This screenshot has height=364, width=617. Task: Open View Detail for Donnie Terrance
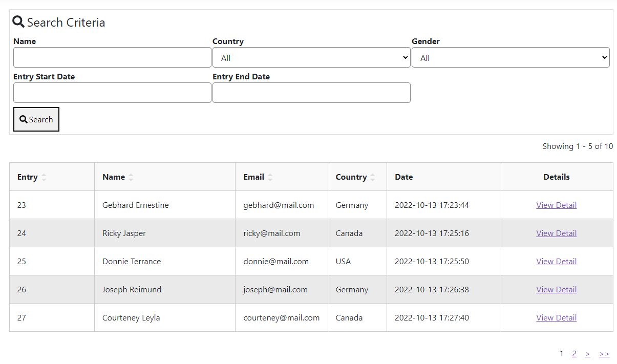[556, 261]
